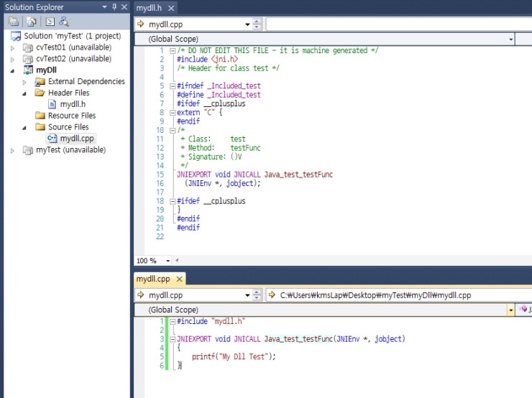Close the Solution Explorer panel
532x398 pixels.
(x=124, y=6)
